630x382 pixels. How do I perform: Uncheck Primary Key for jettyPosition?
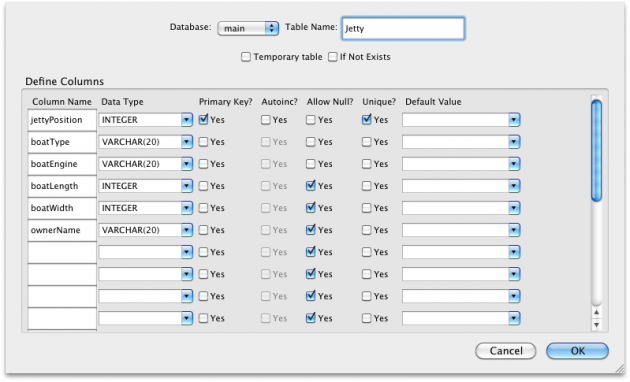point(204,120)
